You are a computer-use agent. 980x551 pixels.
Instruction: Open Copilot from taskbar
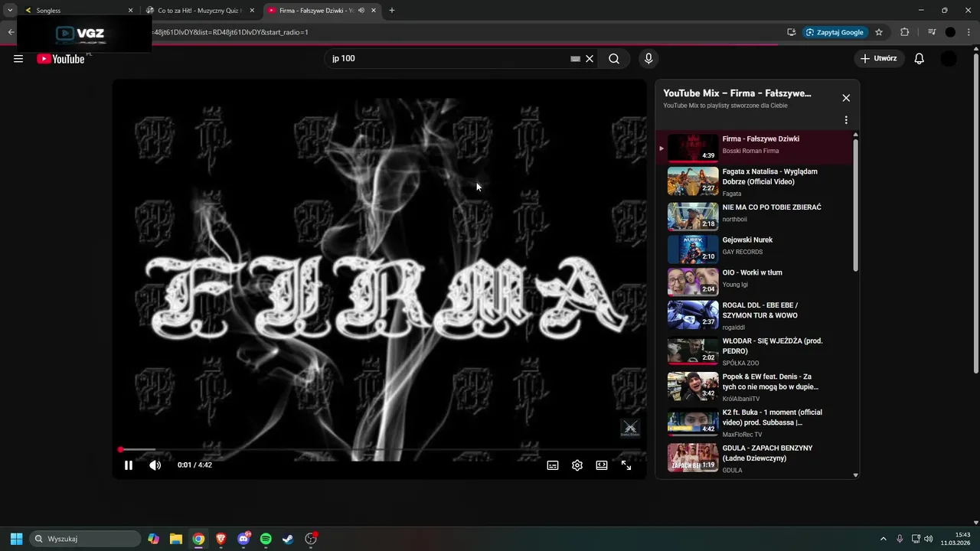(x=154, y=539)
